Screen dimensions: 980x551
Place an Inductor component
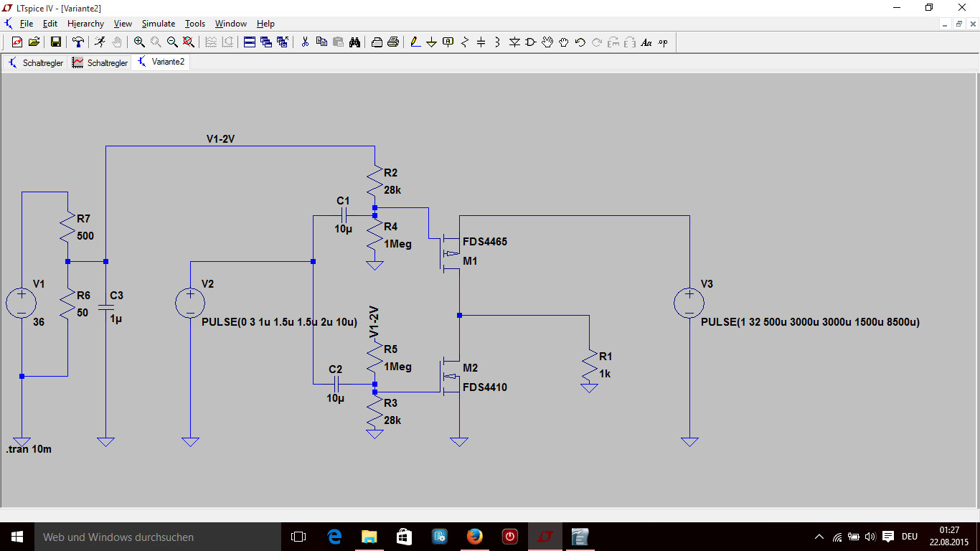[x=498, y=42]
